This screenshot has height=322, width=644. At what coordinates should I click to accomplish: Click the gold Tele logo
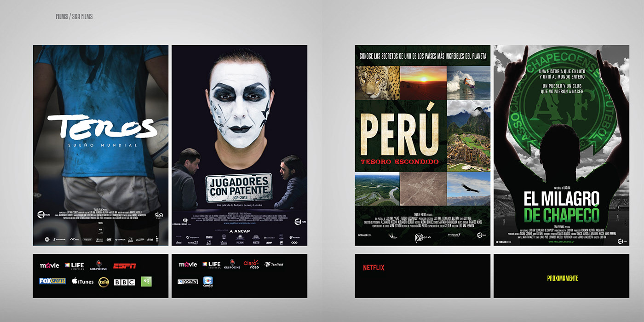103,282
